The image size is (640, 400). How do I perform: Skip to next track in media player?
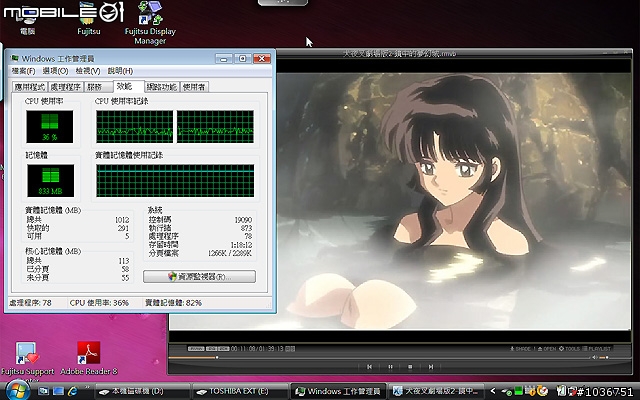click(x=431, y=367)
